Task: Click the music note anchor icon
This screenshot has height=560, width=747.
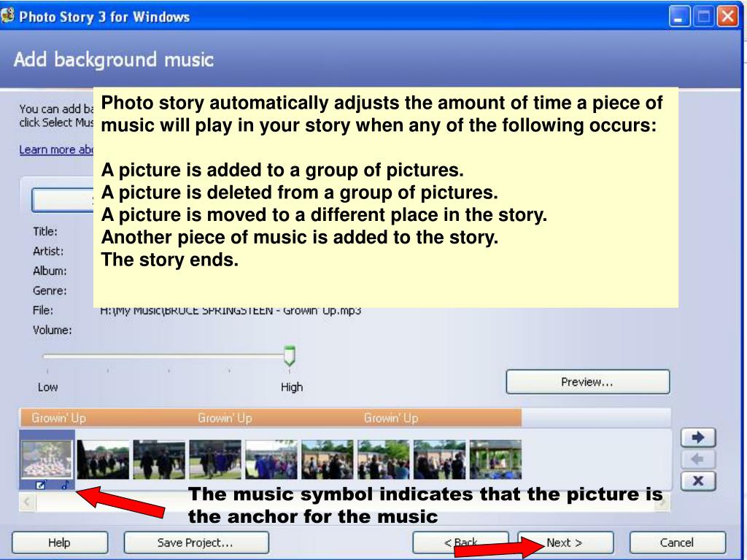Action: pos(65,485)
